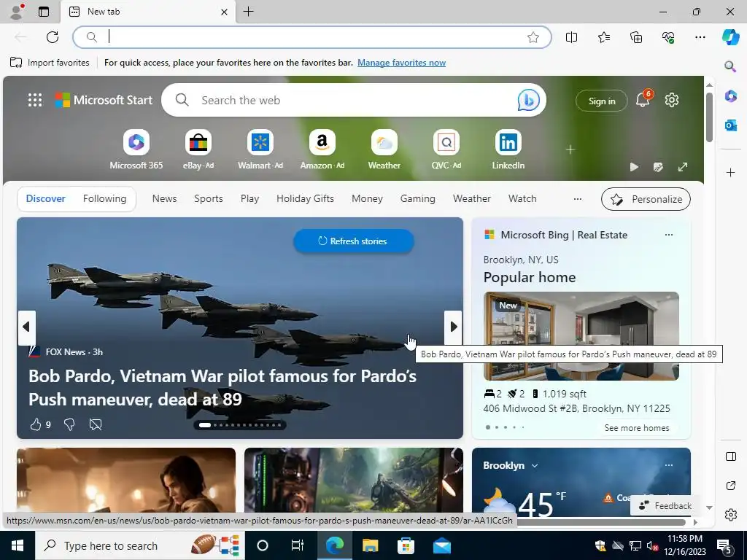The height and width of the screenshot is (560, 747).
Task: Play the background video
Action: point(634,167)
